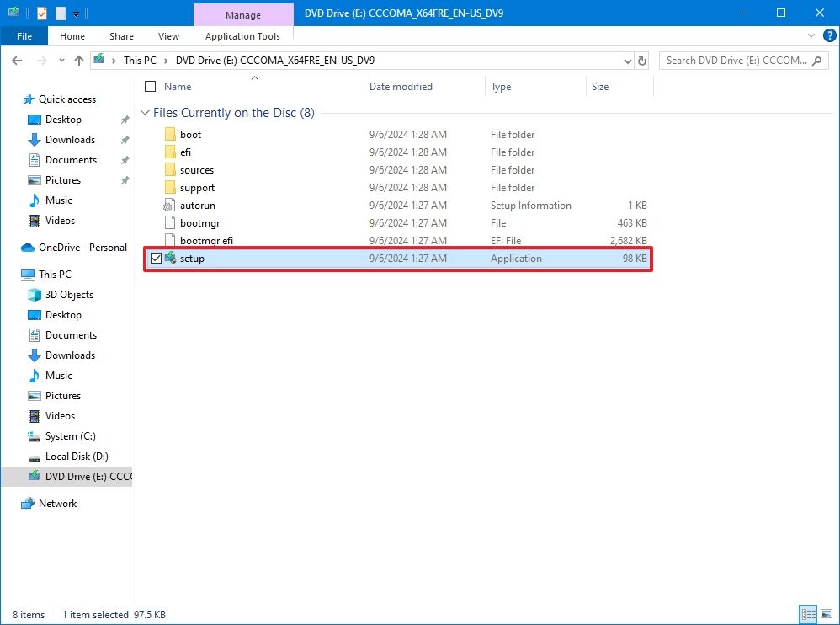
Task: Open the address bar history dropdown
Action: point(626,60)
